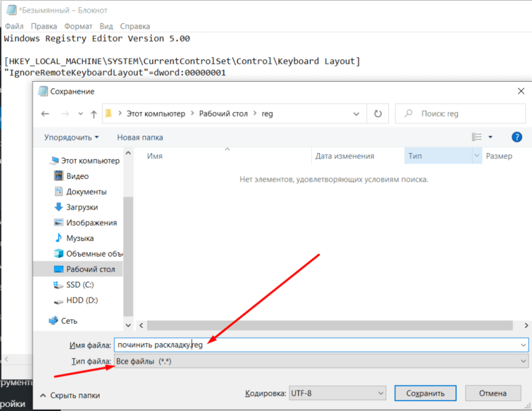Click the Музыка note icon
Screen dimensions: 532x411
tap(59, 237)
